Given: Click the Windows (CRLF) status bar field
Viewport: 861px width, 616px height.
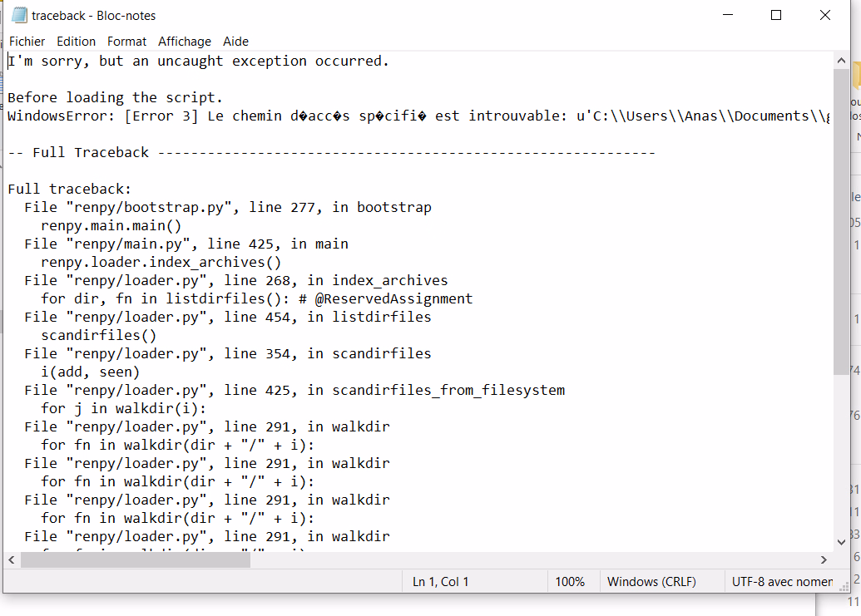Looking at the screenshot, I should click(x=651, y=582).
